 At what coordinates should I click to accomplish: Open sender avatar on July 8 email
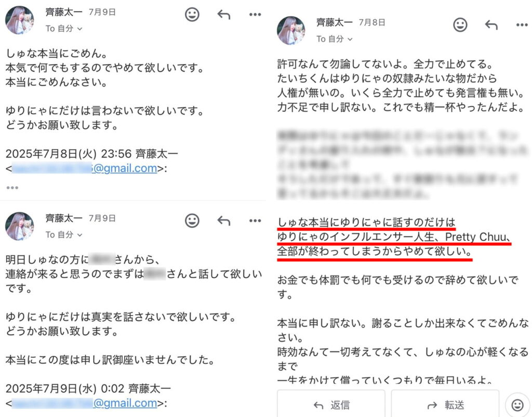tap(291, 31)
